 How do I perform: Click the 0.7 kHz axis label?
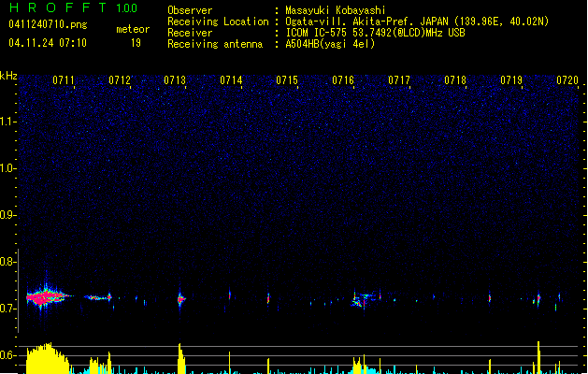click(x=7, y=309)
